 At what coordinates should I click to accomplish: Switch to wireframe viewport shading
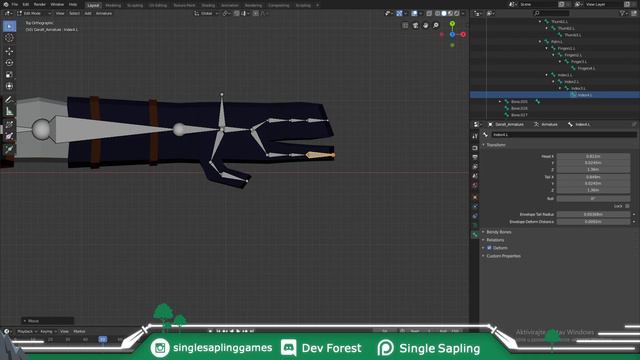(x=438, y=13)
